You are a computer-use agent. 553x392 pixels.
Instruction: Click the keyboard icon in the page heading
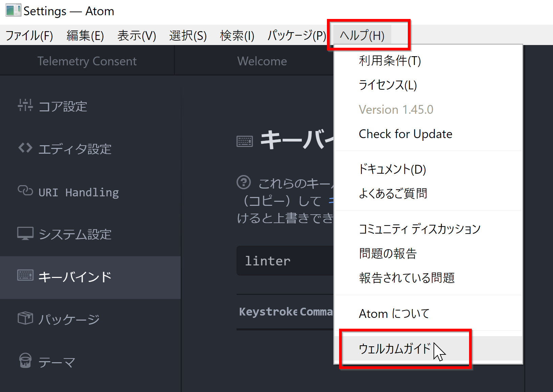point(245,141)
